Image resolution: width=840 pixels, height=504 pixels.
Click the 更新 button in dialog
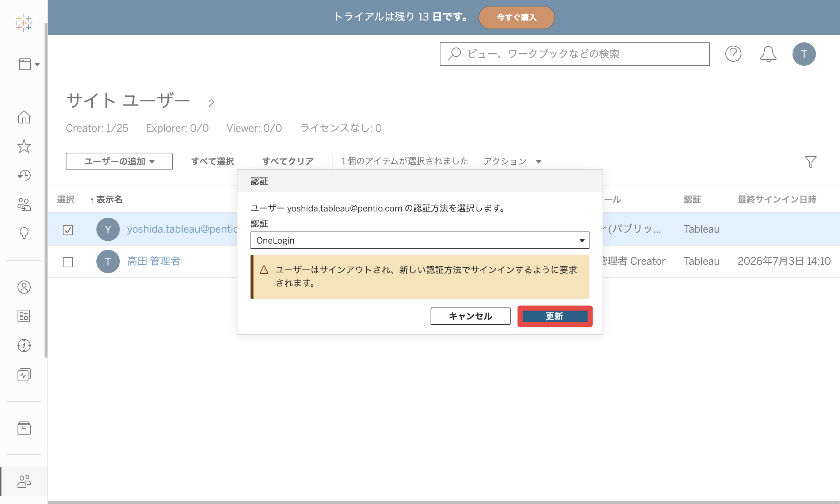pos(555,316)
